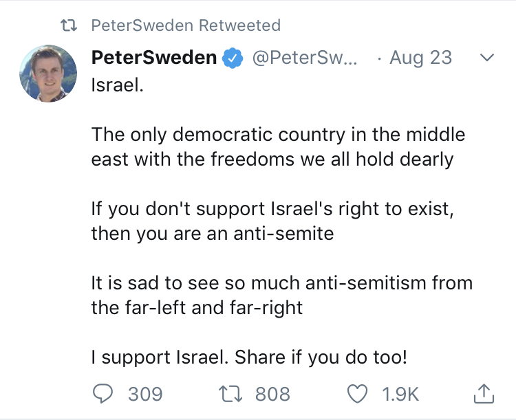
Task: View the 309 replies count
Action: pos(145,394)
